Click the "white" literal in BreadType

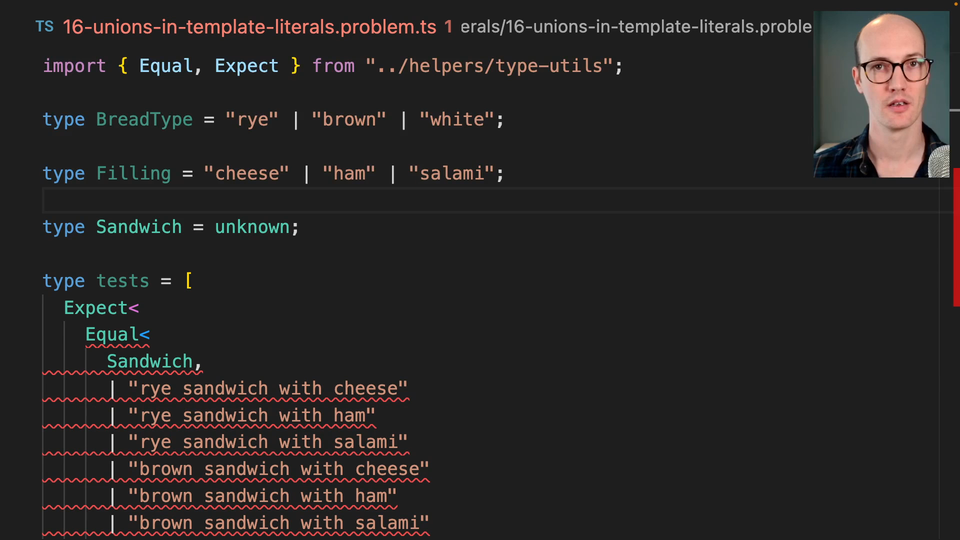pyautogui.click(x=456, y=120)
